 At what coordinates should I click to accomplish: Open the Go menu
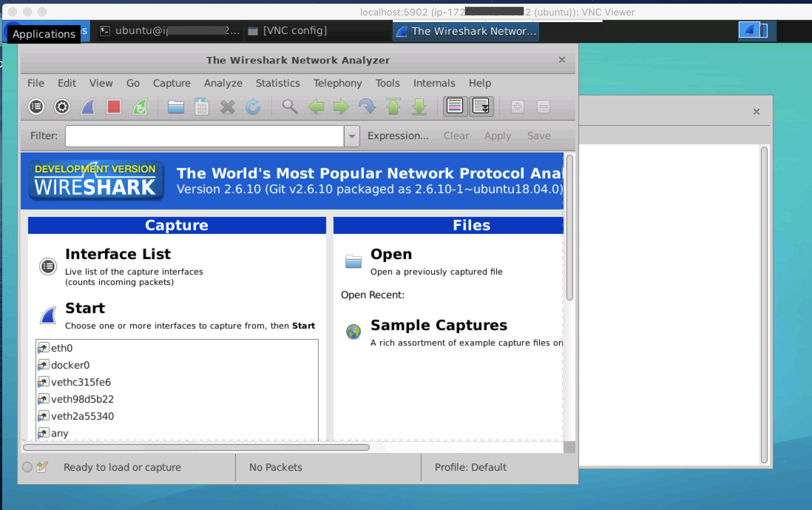point(133,83)
